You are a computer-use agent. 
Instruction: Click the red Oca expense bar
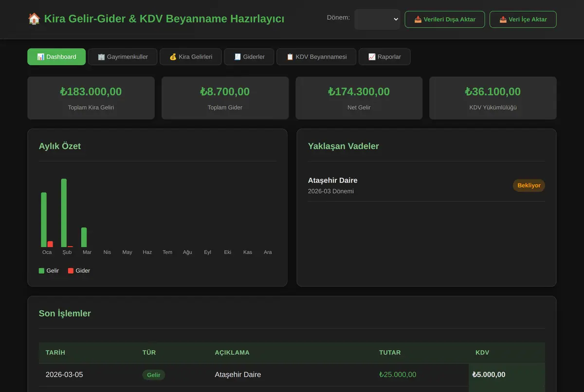(50, 244)
